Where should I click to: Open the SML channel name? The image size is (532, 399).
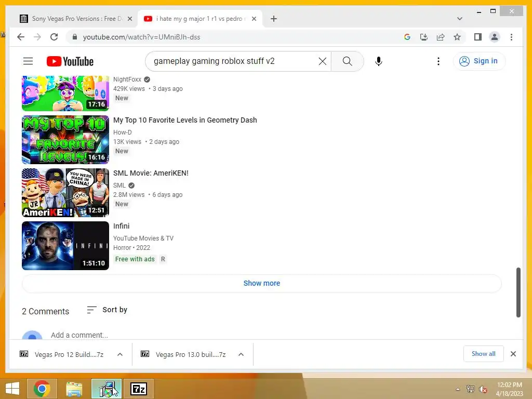[x=119, y=185]
